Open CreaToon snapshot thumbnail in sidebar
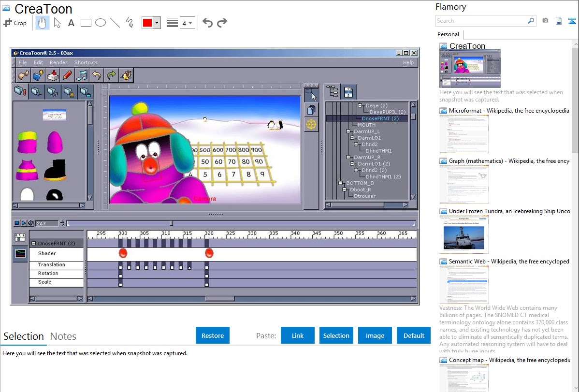579x392 pixels. [x=470, y=69]
